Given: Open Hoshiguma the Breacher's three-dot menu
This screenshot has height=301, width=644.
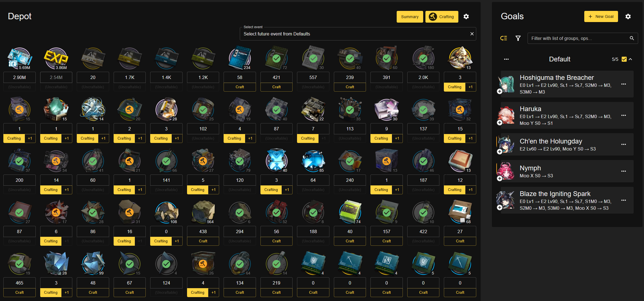Looking at the screenshot, I should 624,84.
